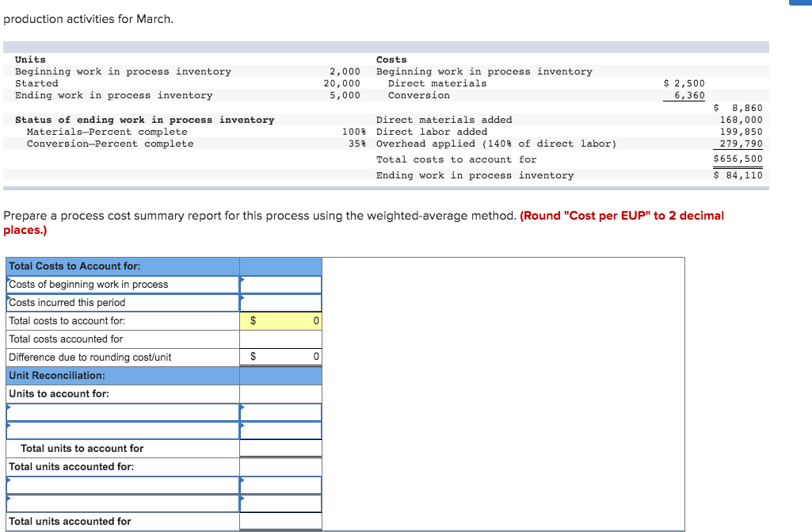The image size is (812, 532).
Task: Click the '279,790' overhead applied value
Action: tap(741, 144)
